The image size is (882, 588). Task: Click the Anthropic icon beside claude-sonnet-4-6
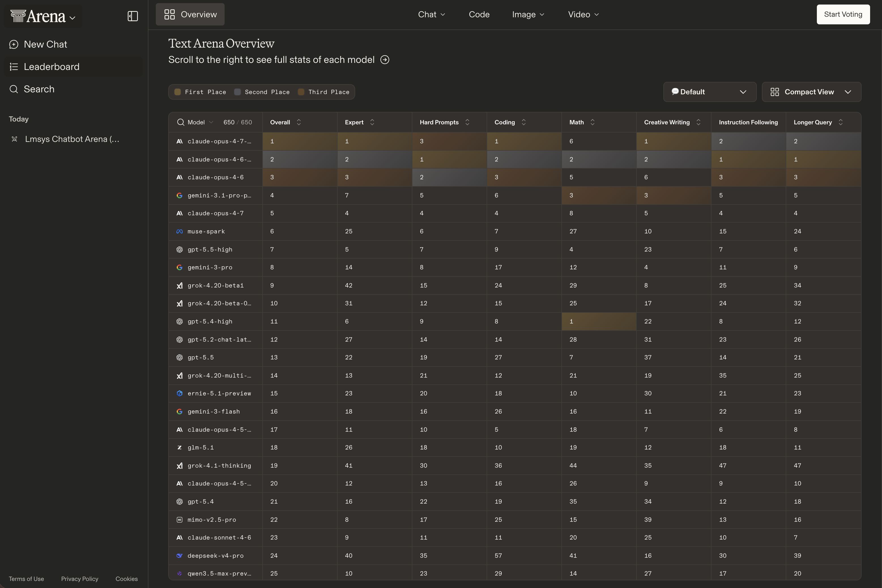click(x=180, y=538)
